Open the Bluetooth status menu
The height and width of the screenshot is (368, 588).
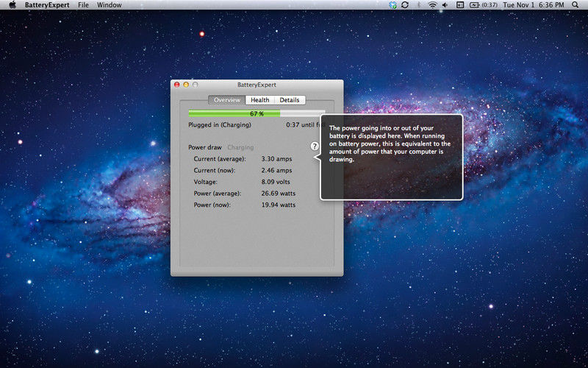click(x=419, y=5)
